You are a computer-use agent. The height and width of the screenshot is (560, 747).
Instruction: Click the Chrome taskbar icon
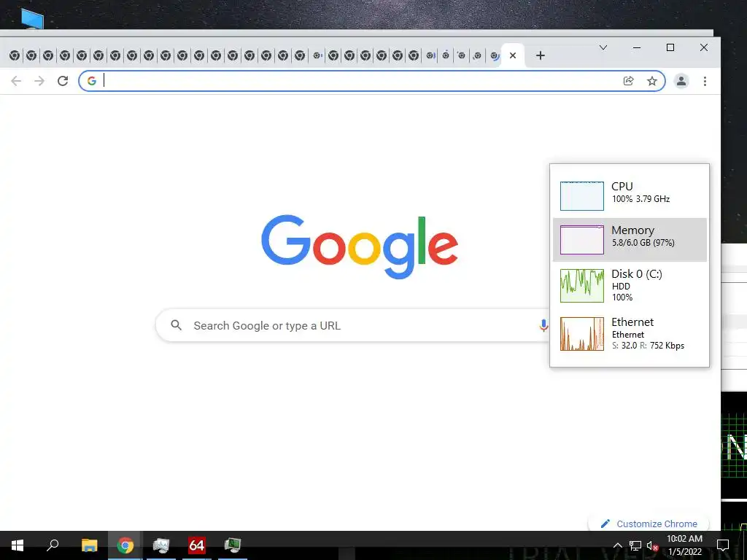pyautogui.click(x=125, y=545)
